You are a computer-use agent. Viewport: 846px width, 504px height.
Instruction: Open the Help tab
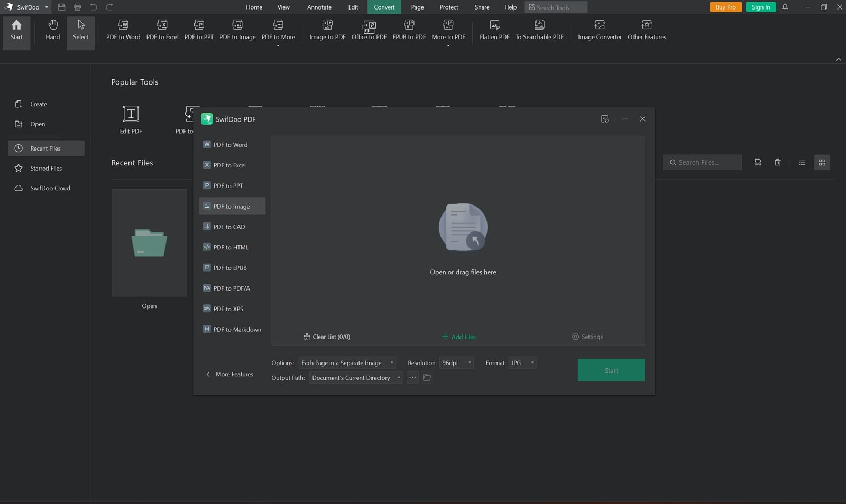510,7
